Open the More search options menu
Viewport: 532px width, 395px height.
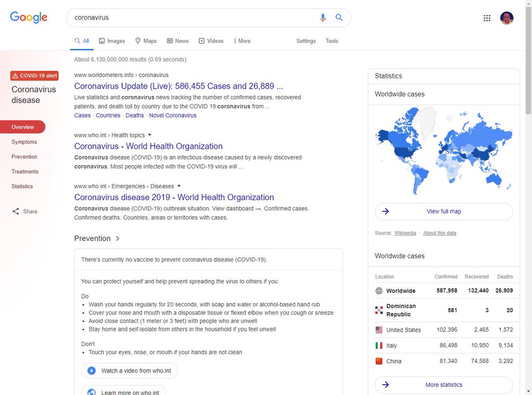pos(242,41)
